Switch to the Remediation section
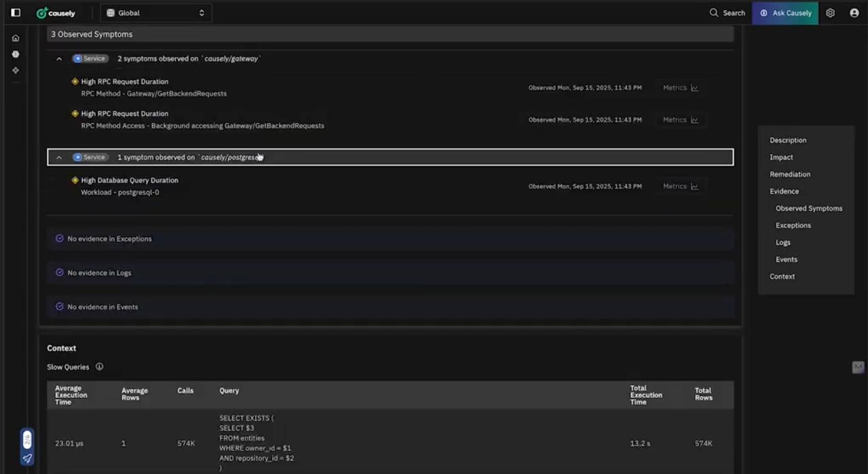This screenshot has width=868, height=474. point(789,174)
